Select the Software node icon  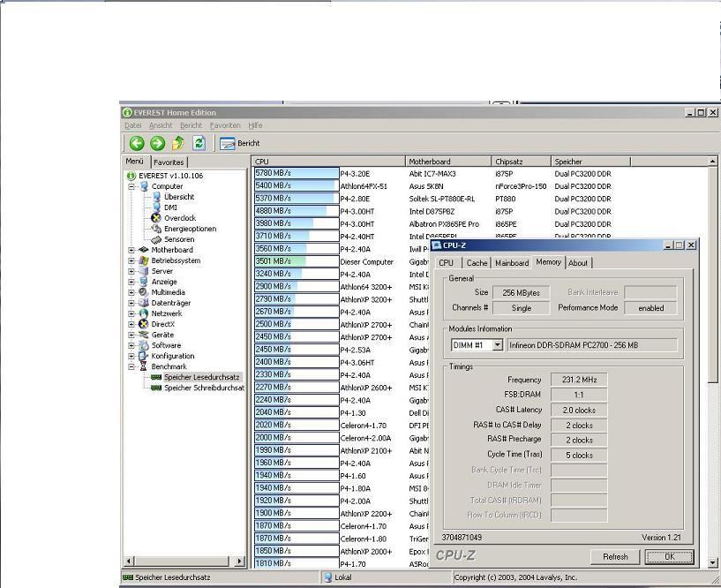[144, 345]
